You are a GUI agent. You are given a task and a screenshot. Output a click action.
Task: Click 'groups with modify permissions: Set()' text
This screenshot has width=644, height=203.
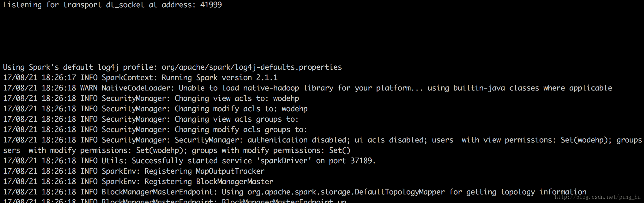[x=271, y=150]
